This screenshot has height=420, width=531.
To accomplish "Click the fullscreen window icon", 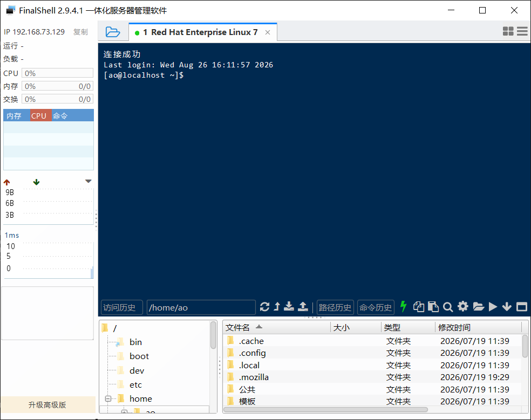I will coord(521,307).
